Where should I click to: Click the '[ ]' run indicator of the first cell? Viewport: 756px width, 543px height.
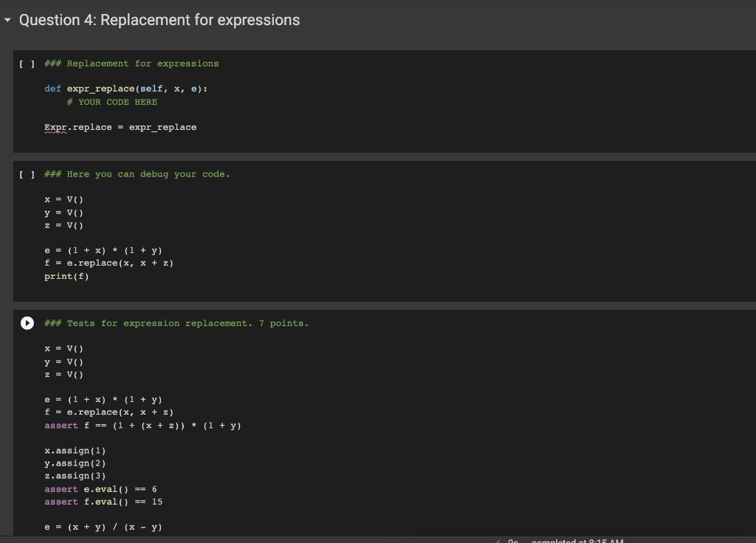coord(27,63)
